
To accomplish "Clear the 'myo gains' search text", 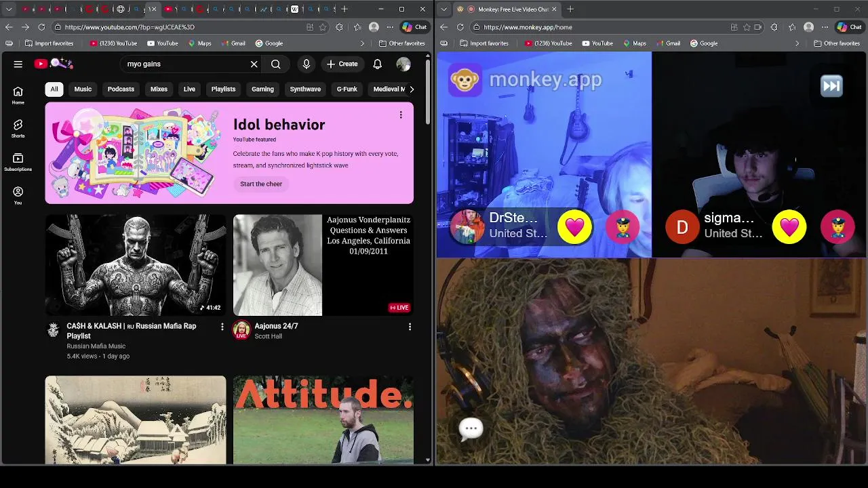I will (x=254, y=64).
